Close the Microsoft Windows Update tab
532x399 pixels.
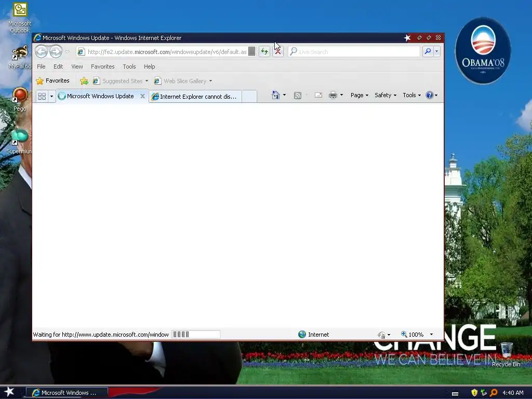click(142, 96)
